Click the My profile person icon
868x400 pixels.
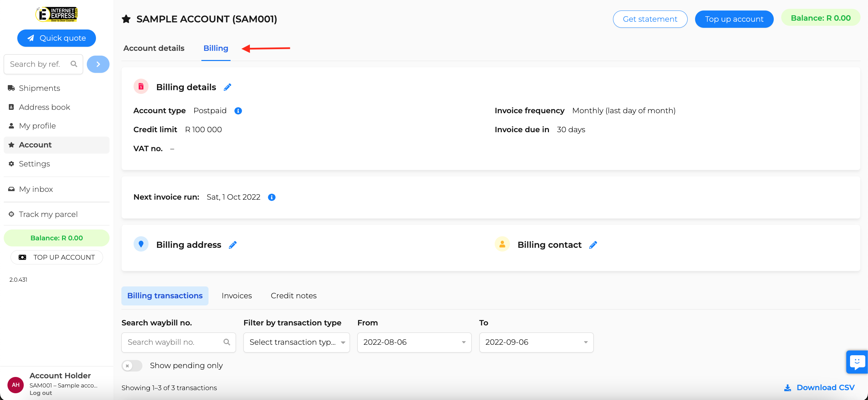tap(11, 126)
